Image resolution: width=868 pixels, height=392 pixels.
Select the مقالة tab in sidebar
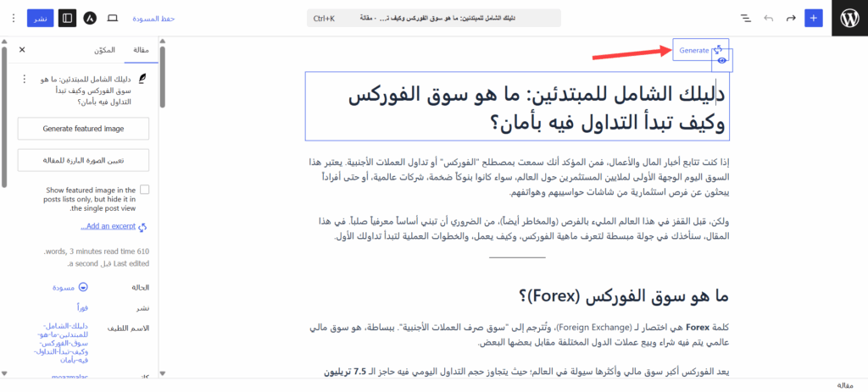coord(142,50)
